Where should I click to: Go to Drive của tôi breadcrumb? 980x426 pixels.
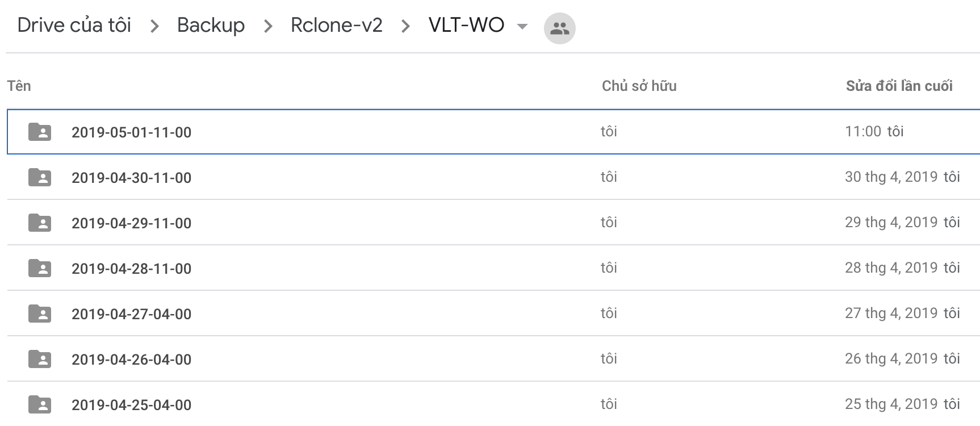[x=74, y=25]
